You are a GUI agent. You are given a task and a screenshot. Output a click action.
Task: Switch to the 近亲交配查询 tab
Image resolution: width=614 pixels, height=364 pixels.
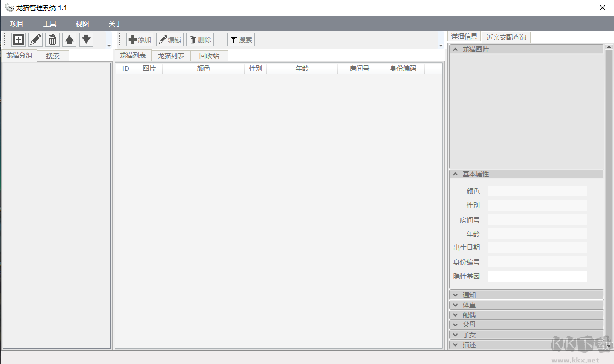click(506, 37)
